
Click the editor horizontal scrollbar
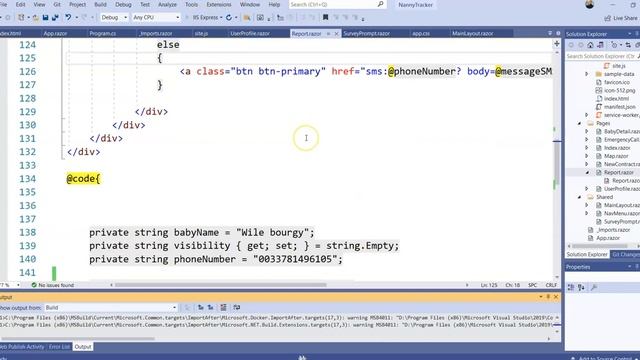tap(220, 285)
